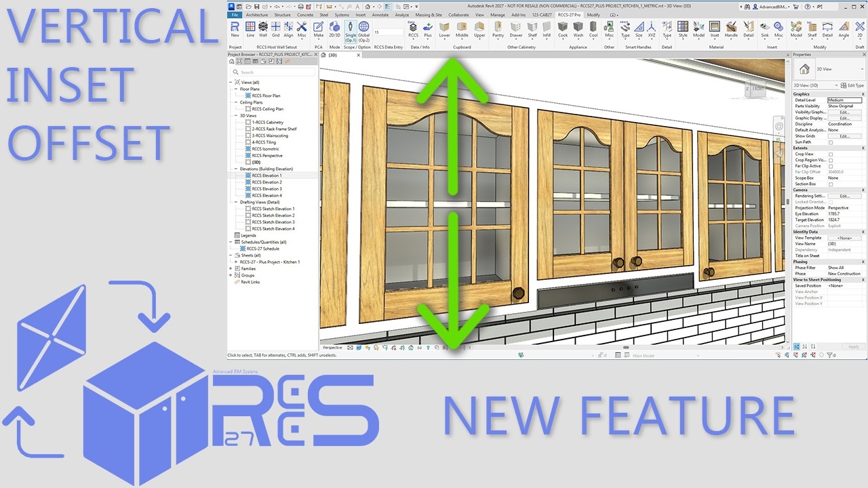868x488 pixels.
Task: Open the material Inset tool
Action: 715,29
